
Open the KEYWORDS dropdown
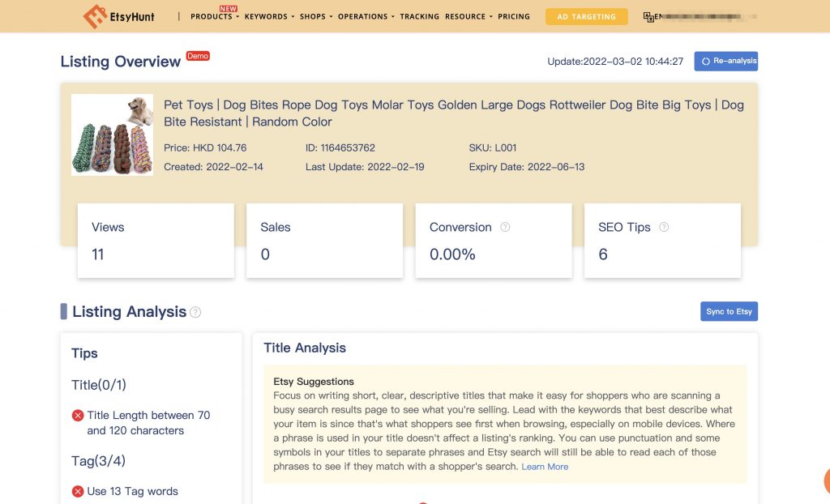coord(266,16)
